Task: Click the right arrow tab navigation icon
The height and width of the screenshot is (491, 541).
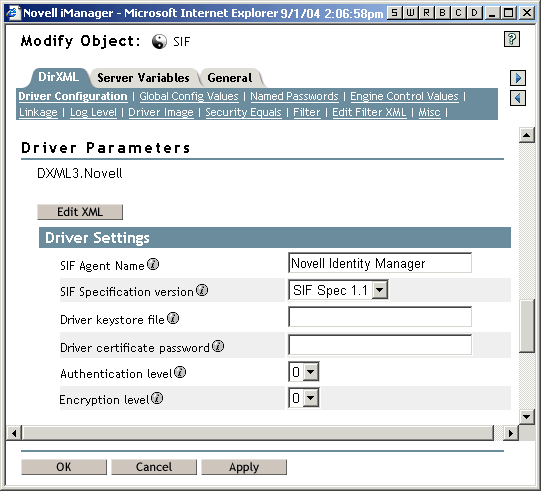Action: (518, 78)
